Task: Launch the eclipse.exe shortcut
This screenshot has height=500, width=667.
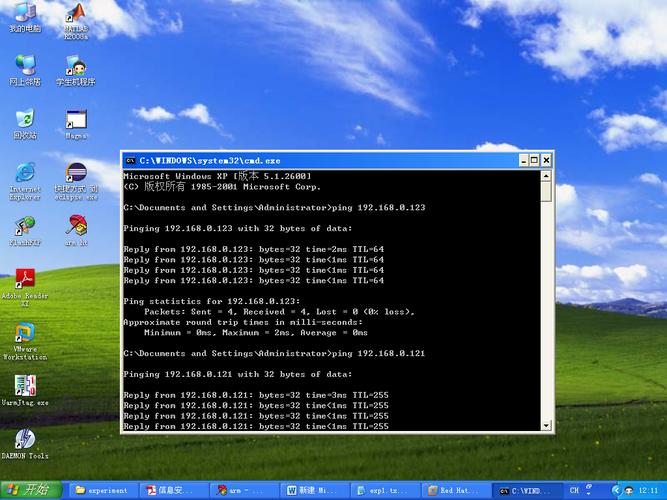Action: [x=76, y=182]
